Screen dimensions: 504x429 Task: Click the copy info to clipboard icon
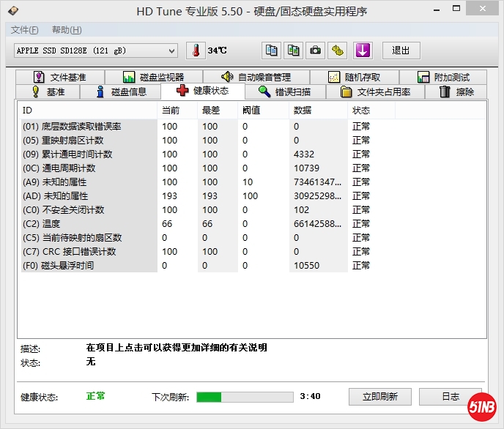tap(272, 51)
